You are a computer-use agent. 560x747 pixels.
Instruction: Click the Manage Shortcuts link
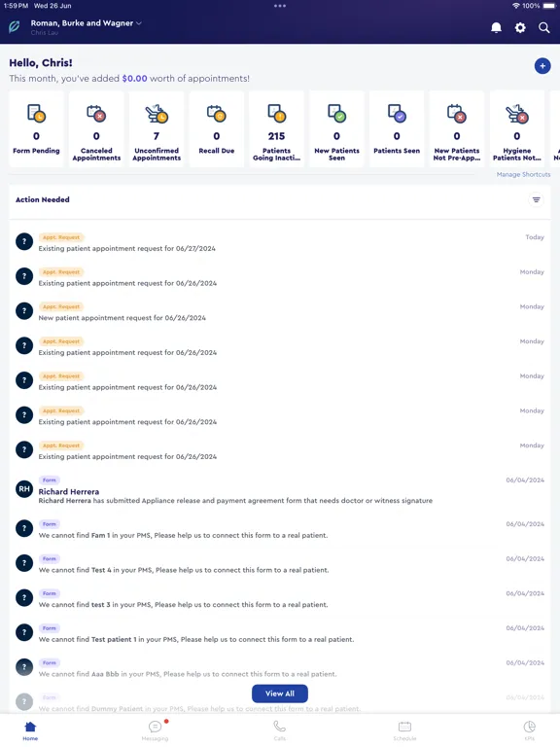click(523, 174)
